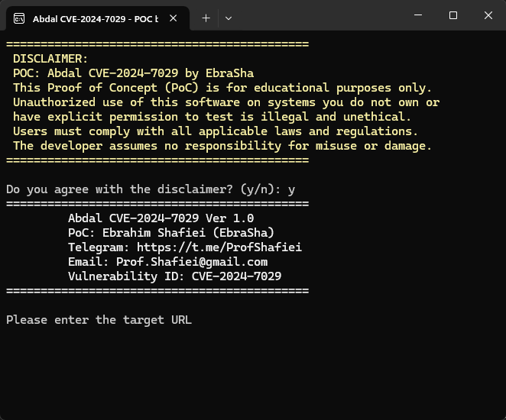This screenshot has width=506, height=420.
Task: Click the 'developer assumes no responsibility' line
Action: 222,146
